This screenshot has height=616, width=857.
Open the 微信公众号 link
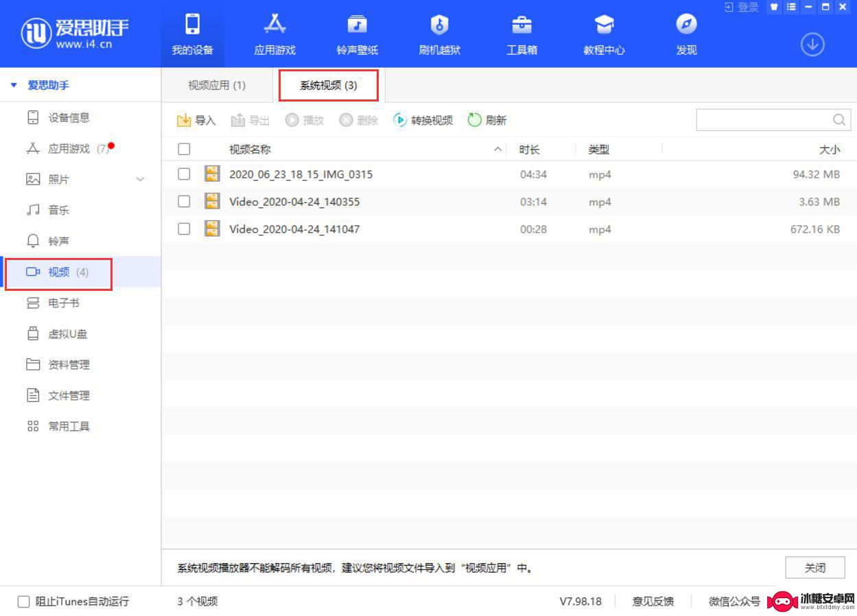(x=734, y=602)
